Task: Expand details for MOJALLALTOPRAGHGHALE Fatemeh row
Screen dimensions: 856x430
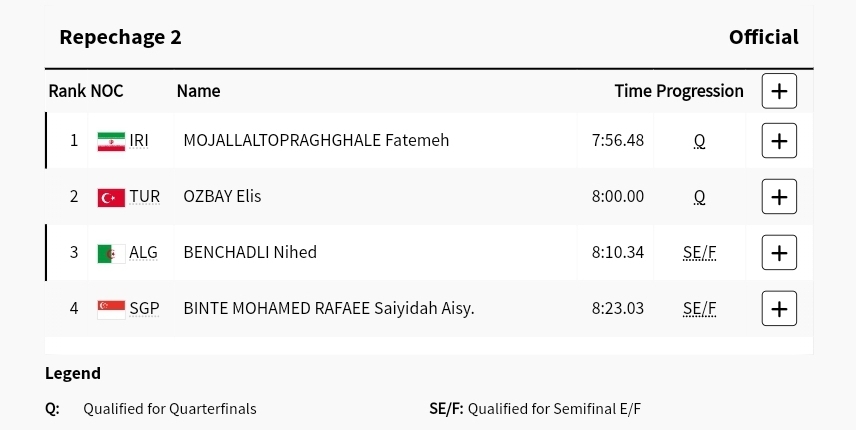Action: pyautogui.click(x=779, y=141)
